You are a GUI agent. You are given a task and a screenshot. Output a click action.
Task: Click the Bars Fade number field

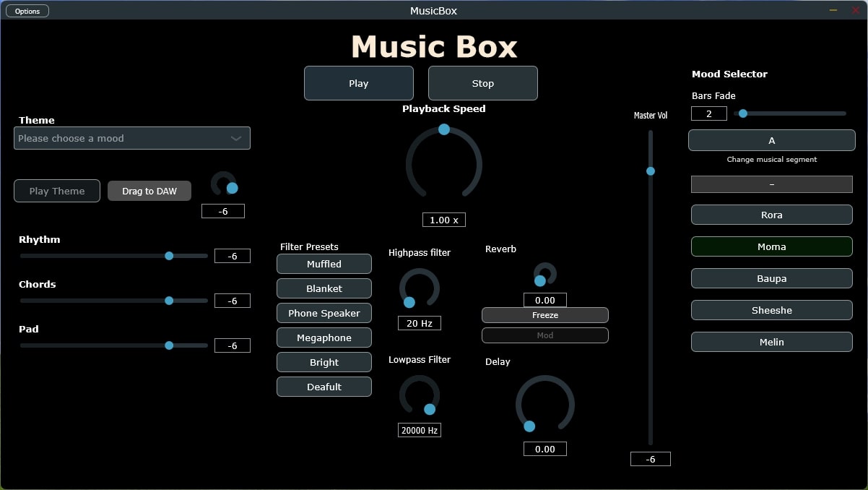pos(708,113)
